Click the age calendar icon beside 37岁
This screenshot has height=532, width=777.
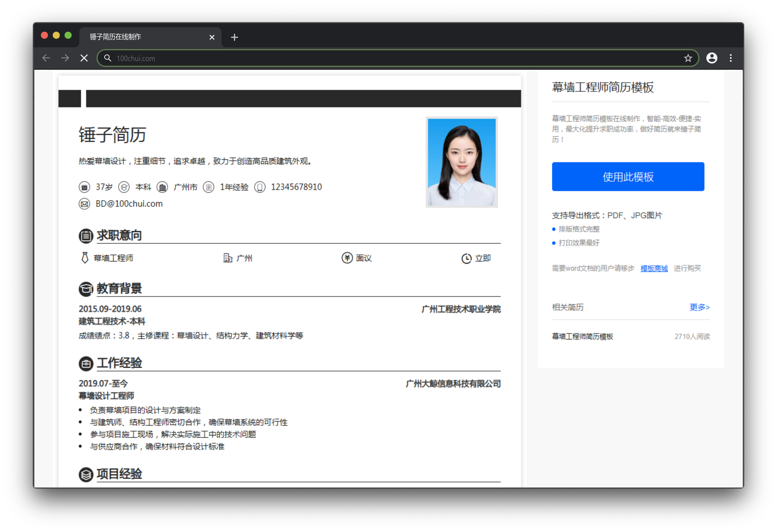pos(84,187)
